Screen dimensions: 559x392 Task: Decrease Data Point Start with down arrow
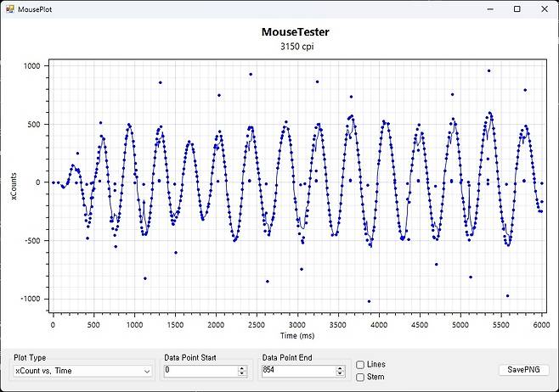coord(242,373)
